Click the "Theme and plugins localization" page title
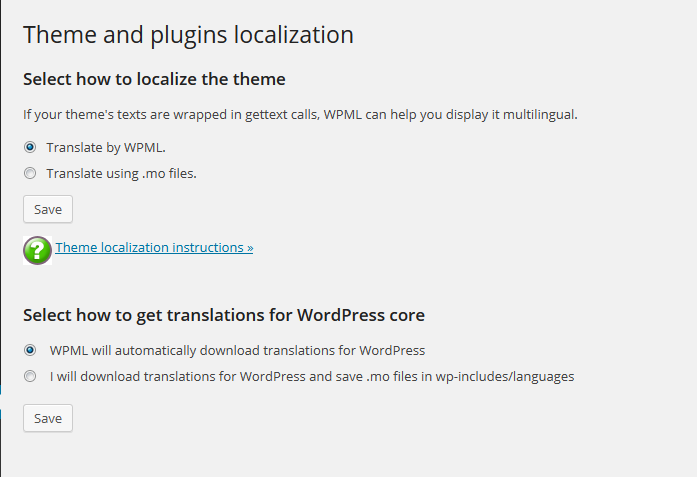697x477 pixels. click(x=188, y=35)
